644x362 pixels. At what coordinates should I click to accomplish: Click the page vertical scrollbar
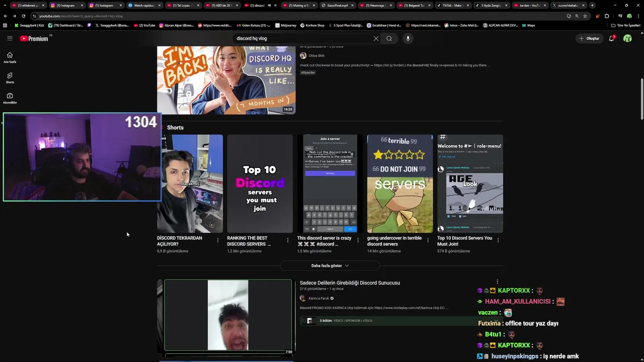click(x=641, y=98)
